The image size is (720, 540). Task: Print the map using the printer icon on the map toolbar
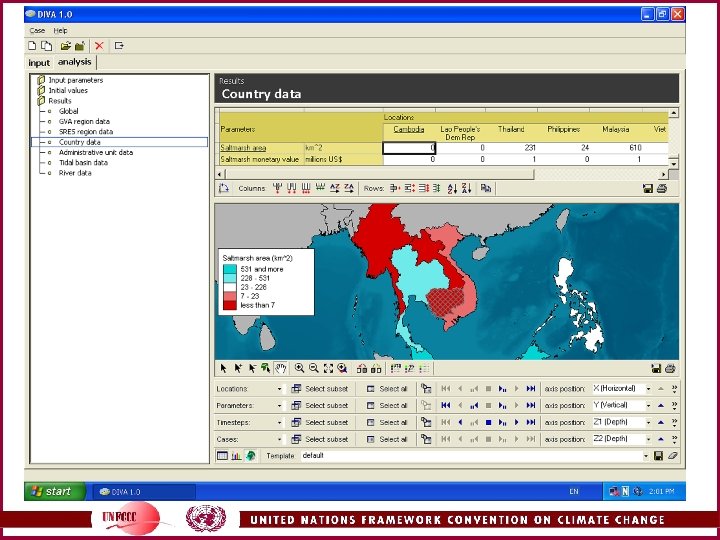coord(670,368)
